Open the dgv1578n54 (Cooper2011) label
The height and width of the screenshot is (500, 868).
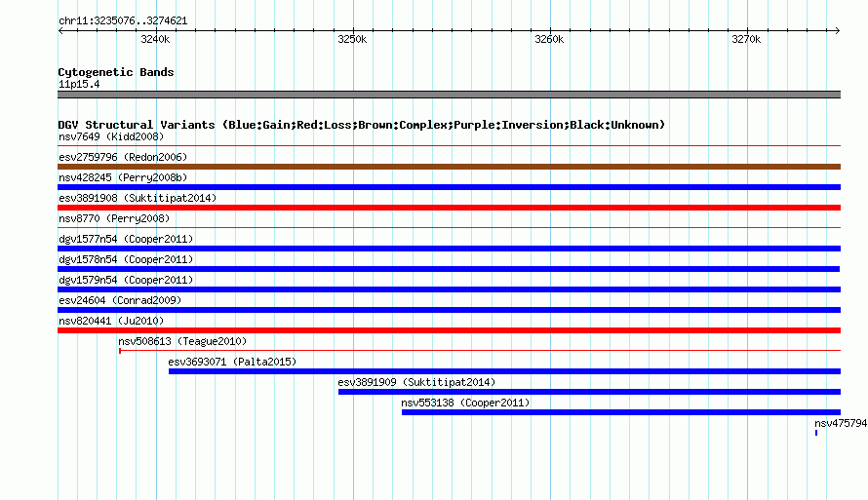point(126,259)
